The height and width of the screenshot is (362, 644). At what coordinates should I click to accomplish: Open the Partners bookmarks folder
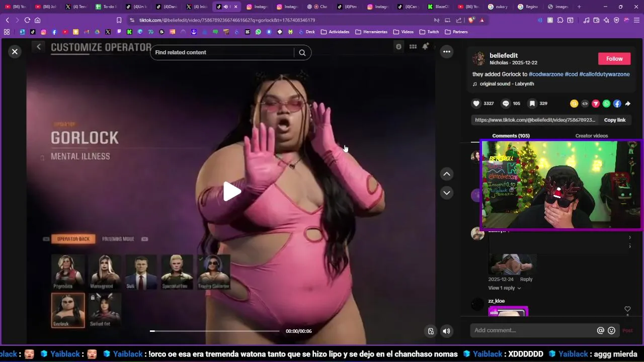click(x=456, y=32)
